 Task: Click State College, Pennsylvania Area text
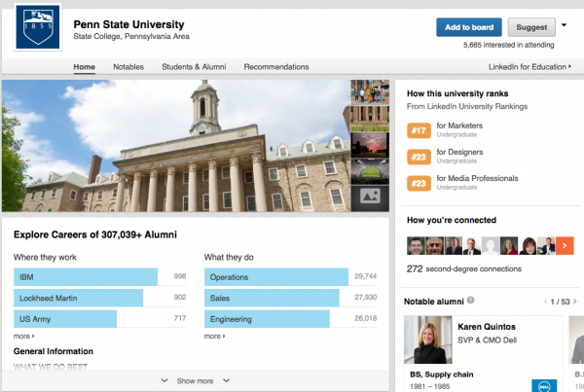click(x=131, y=37)
